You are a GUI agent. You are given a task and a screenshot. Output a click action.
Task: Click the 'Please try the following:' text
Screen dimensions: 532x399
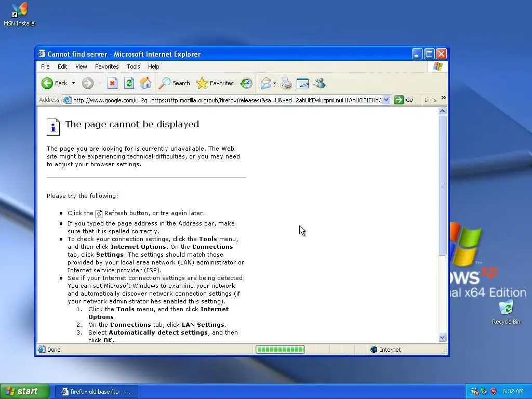83,196
